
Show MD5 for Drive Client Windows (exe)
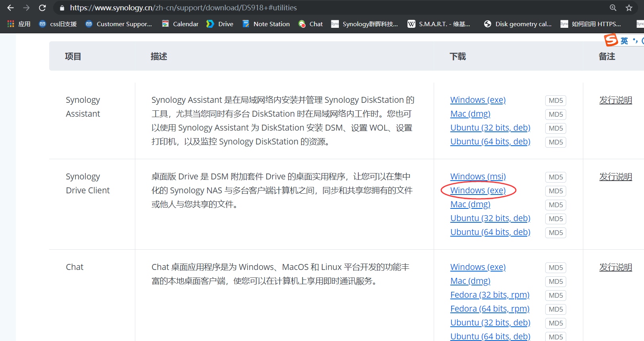click(556, 191)
